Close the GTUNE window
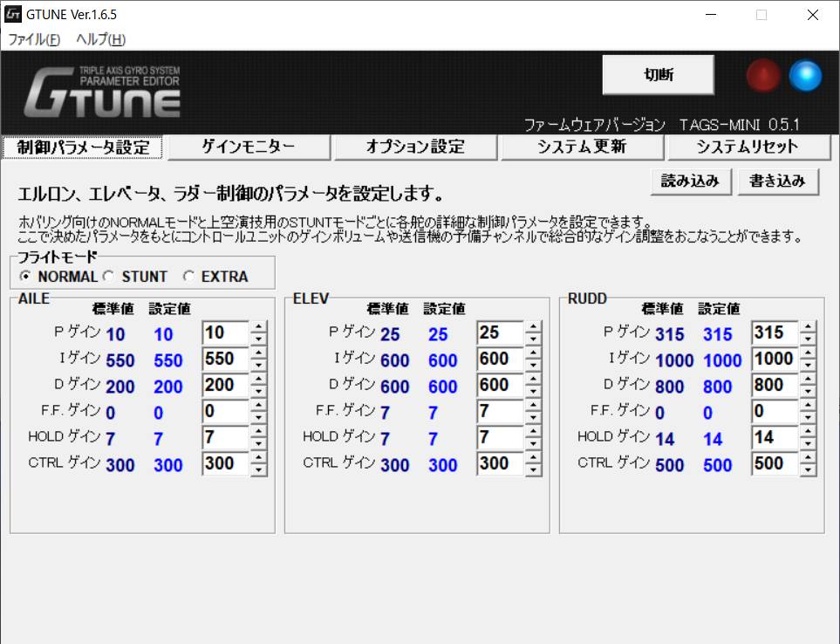Screen dimensions: 840x644 pos(813,15)
